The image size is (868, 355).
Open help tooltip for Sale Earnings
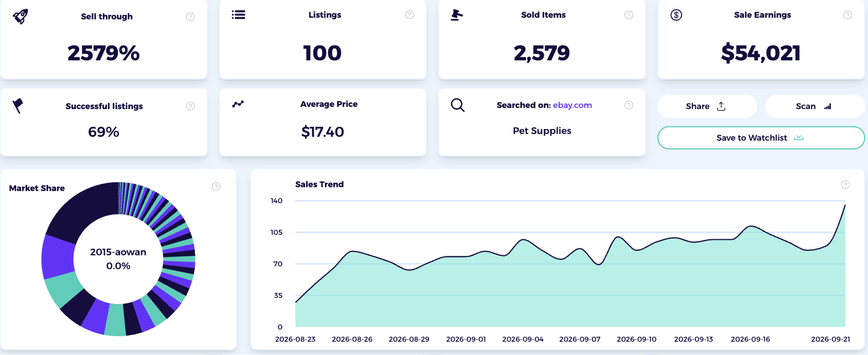tap(848, 15)
